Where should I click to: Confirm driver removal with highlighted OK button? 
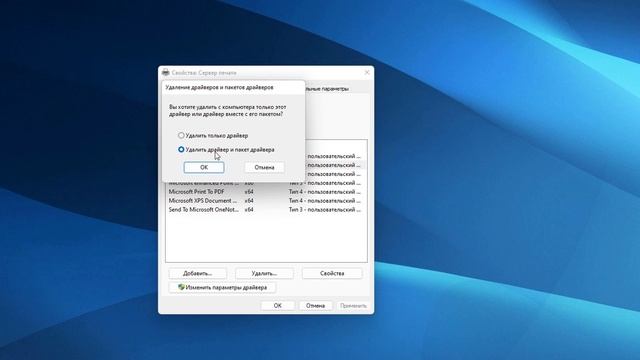[x=204, y=167]
